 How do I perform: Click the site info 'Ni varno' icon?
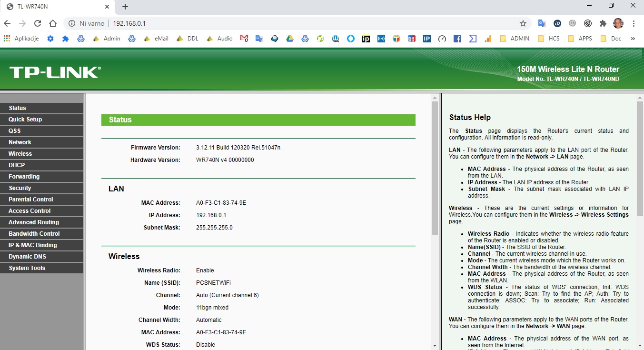click(71, 23)
